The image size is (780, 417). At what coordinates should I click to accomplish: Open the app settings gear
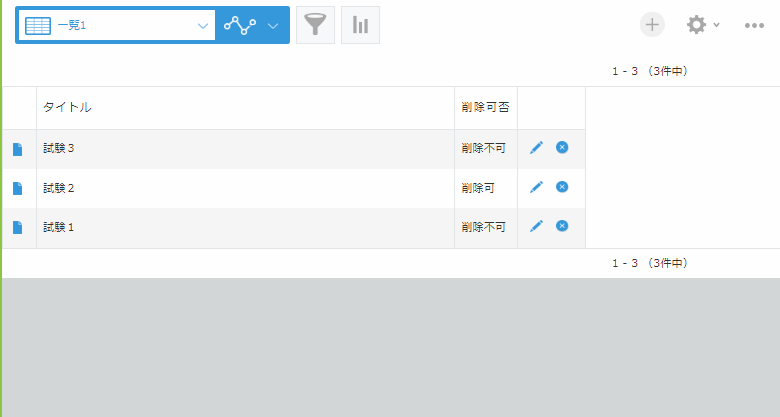tap(696, 25)
